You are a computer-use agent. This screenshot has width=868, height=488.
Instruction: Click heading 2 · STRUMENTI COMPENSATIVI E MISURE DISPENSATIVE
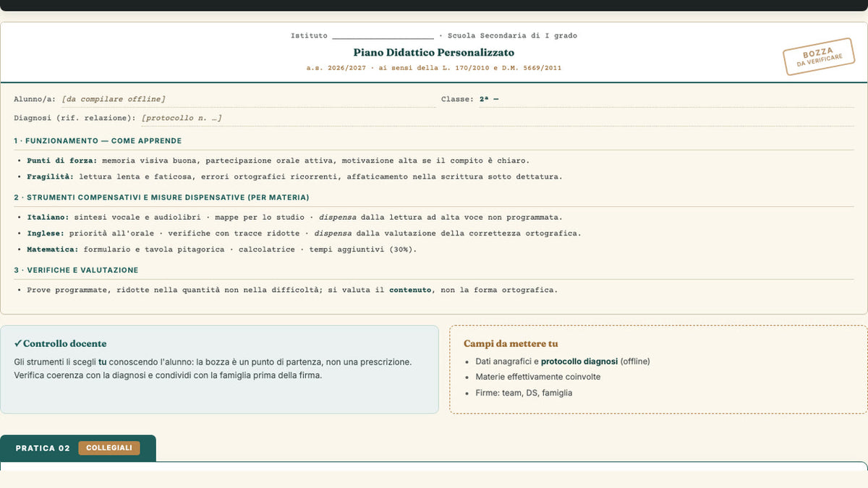click(161, 197)
